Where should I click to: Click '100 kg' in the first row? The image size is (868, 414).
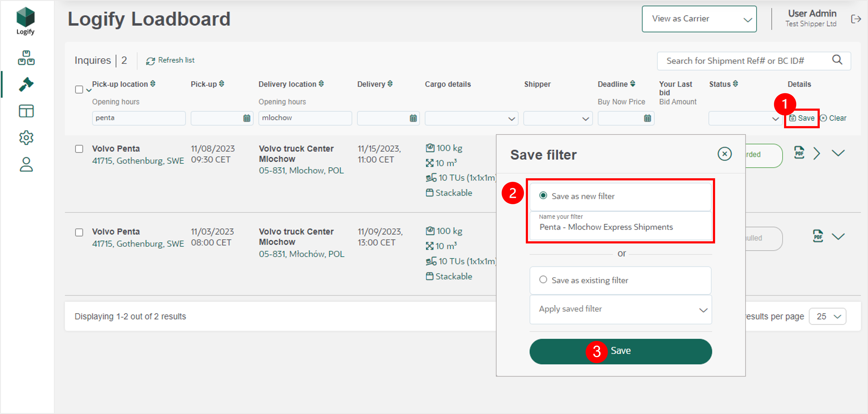coord(449,148)
